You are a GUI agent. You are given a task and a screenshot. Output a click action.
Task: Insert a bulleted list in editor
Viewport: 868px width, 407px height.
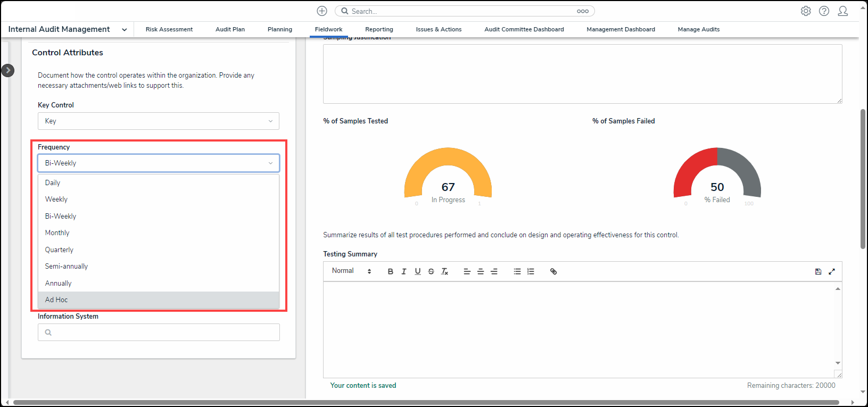click(x=517, y=271)
